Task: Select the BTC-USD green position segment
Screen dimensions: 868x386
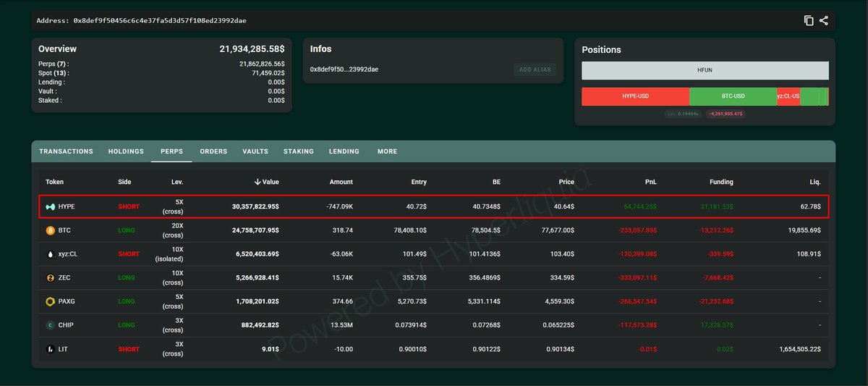Action: [733, 96]
